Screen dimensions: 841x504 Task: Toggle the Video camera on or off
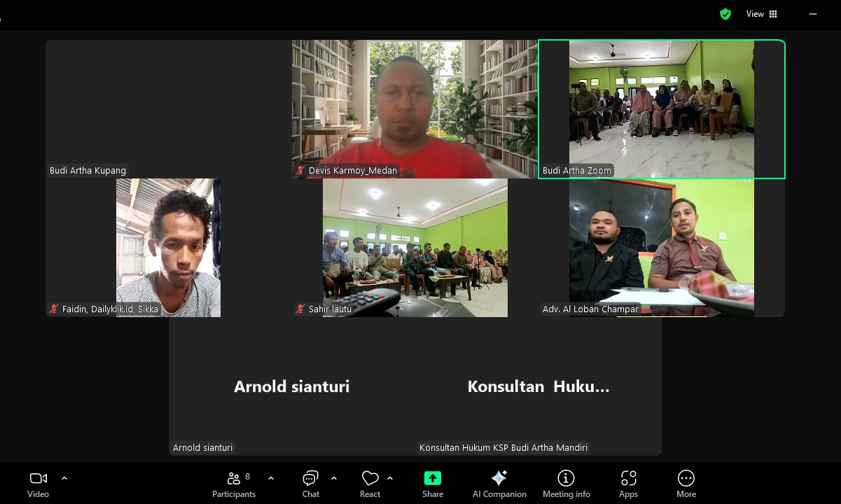click(38, 484)
